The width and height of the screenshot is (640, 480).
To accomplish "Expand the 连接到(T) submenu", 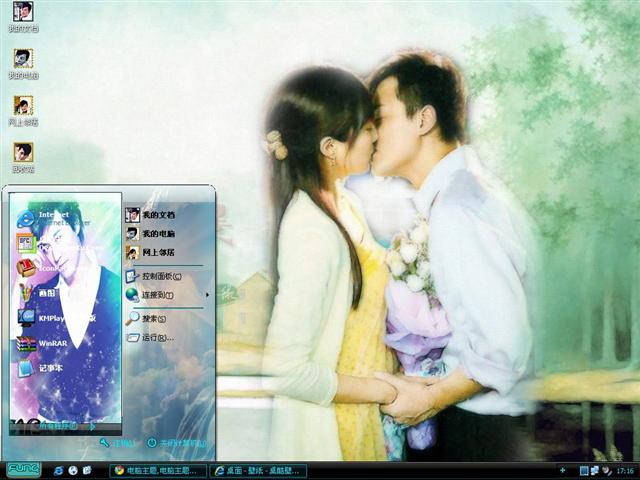I will pyautogui.click(x=167, y=295).
